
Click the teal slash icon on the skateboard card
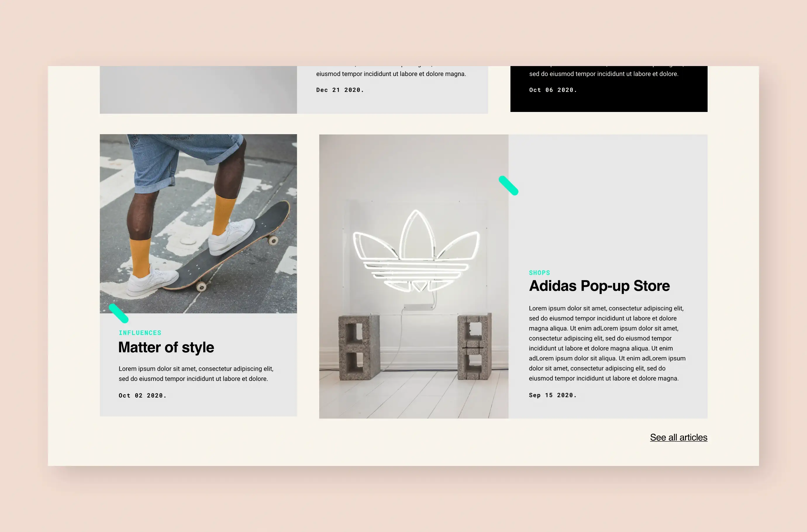pyautogui.click(x=118, y=313)
